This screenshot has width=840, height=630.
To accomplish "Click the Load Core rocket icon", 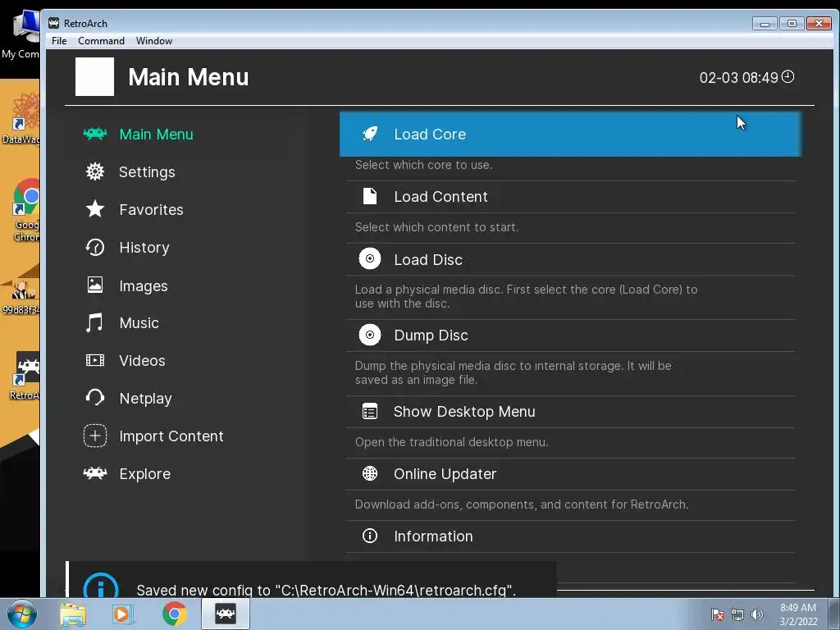I will 370,134.
